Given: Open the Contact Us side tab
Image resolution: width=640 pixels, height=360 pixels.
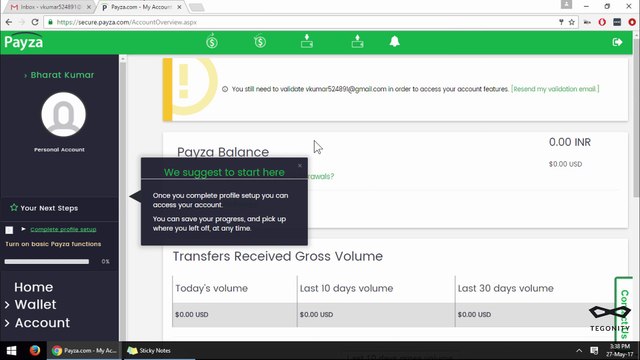Looking at the screenshot, I should click(624, 309).
